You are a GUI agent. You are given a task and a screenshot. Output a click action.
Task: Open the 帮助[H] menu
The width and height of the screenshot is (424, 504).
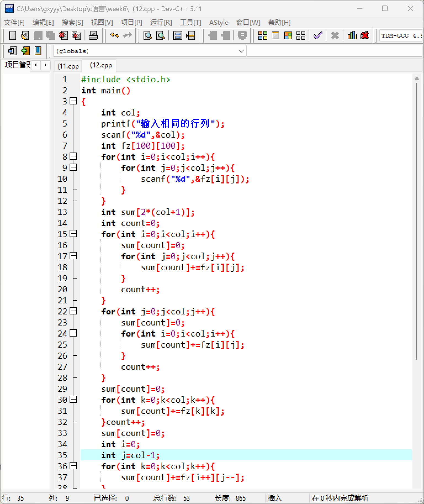279,22
